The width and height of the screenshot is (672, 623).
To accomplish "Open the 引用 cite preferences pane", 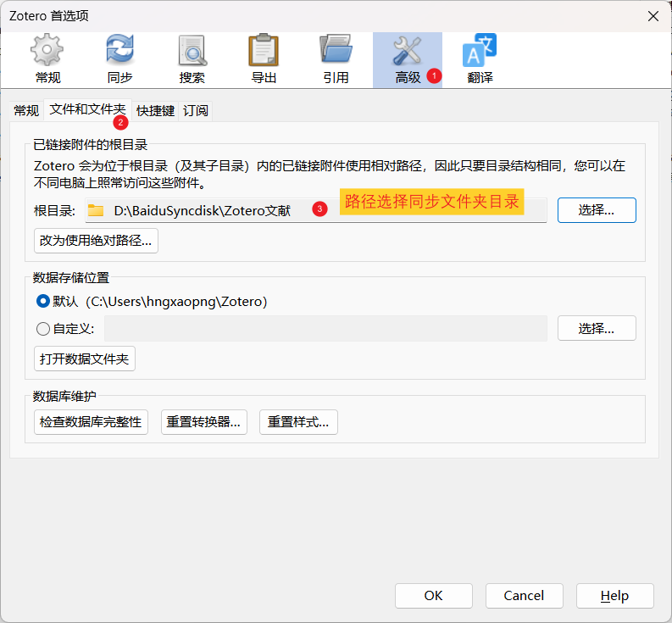I will point(336,59).
